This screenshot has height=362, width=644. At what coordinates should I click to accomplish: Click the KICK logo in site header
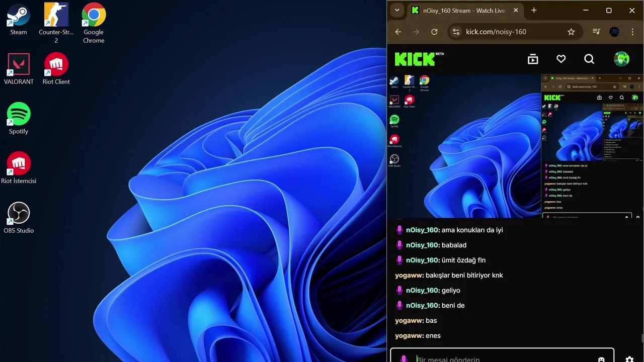pyautogui.click(x=419, y=59)
